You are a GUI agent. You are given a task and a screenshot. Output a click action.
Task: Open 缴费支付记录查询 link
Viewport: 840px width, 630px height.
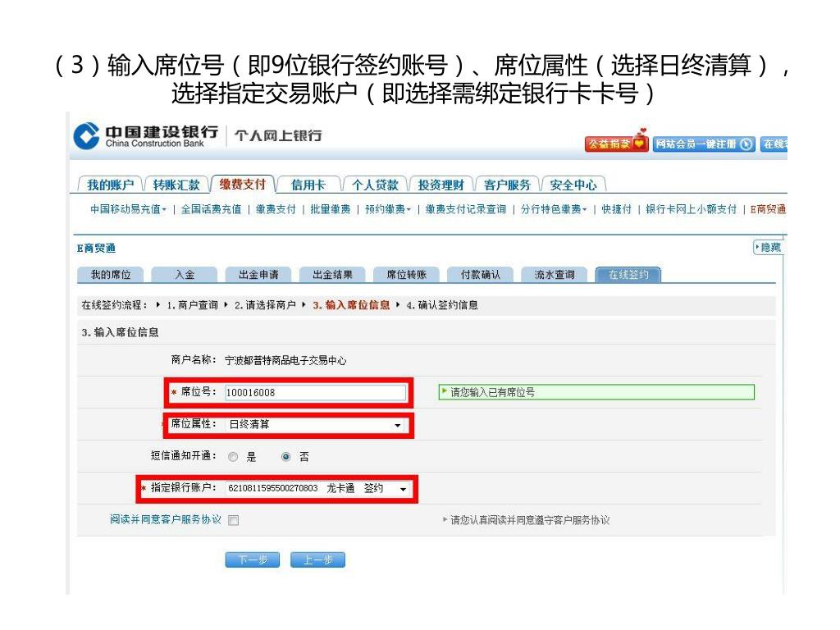466,209
